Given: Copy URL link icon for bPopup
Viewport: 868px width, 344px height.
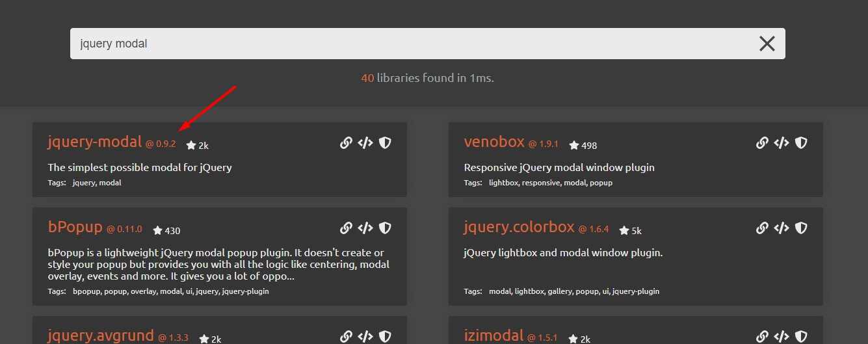Looking at the screenshot, I should (346, 228).
